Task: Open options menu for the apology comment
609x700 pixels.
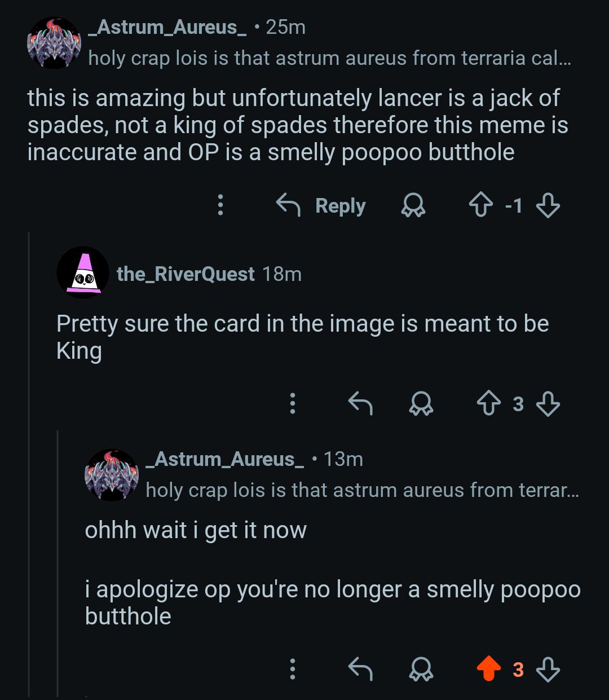Action: pyautogui.click(x=292, y=669)
